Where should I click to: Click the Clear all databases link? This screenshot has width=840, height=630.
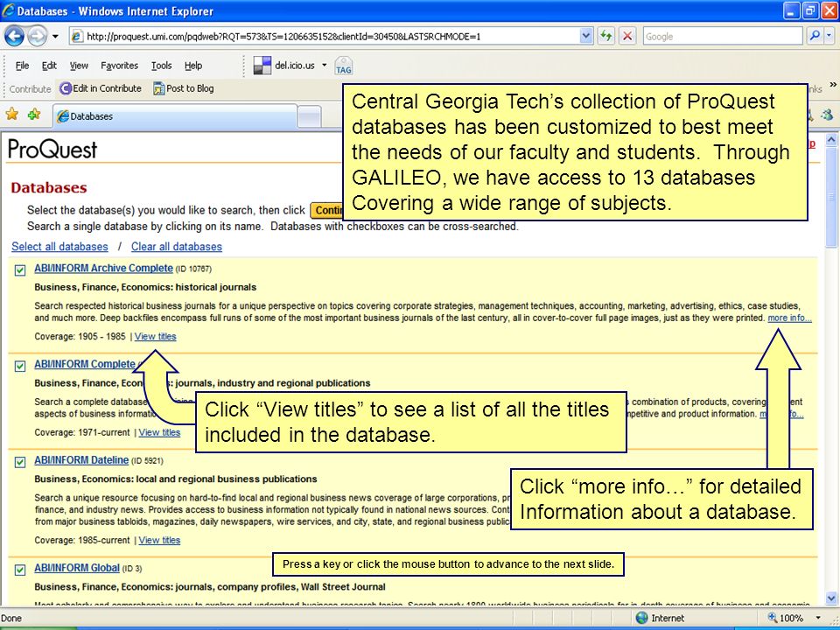tap(176, 247)
